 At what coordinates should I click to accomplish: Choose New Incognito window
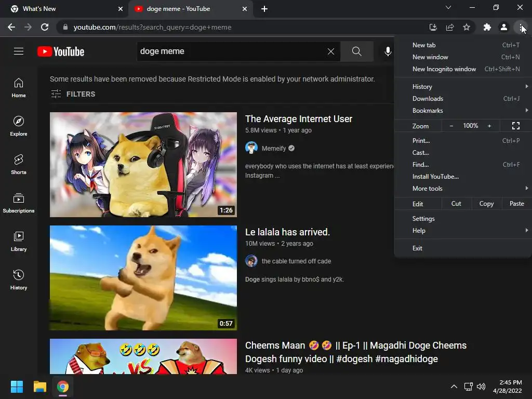click(463, 69)
